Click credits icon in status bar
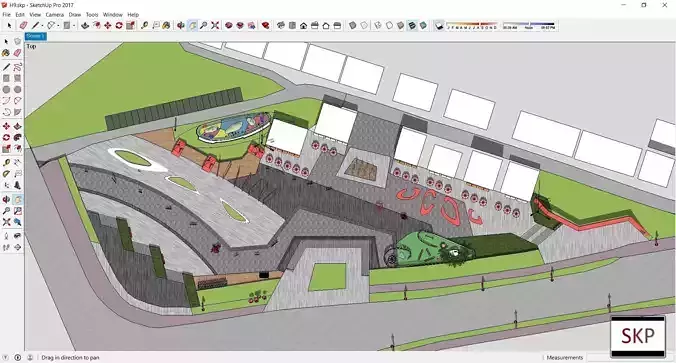 pyautogui.click(x=18, y=357)
